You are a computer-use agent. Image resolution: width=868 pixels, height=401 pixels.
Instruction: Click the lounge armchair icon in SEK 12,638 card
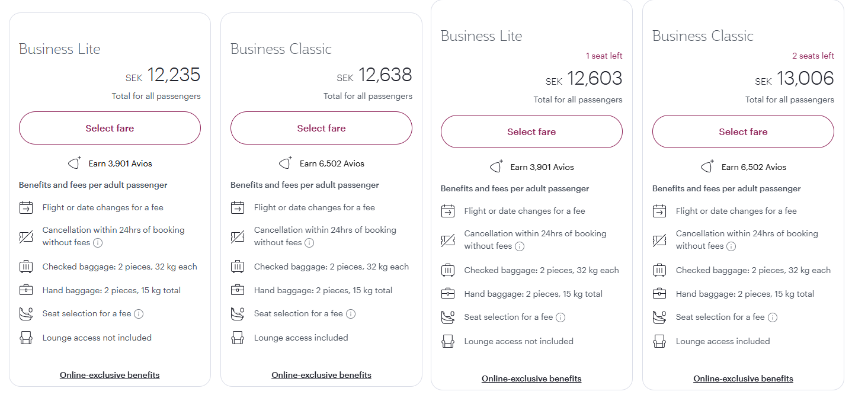click(x=238, y=338)
